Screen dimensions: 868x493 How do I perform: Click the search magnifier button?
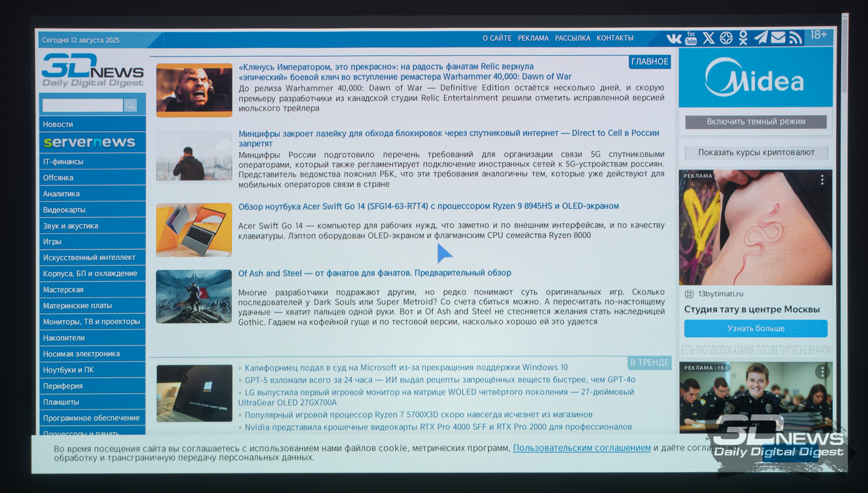click(x=130, y=105)
